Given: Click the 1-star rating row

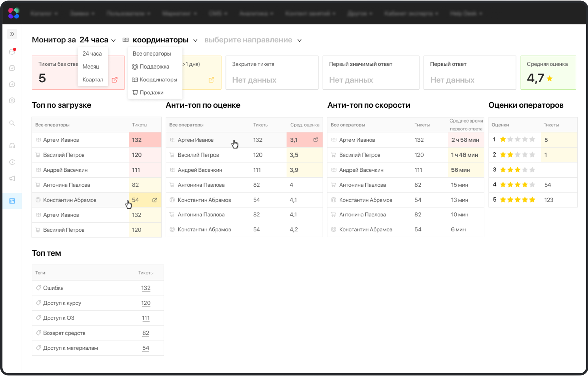Looking at the screenshot, I should (533, 140).
